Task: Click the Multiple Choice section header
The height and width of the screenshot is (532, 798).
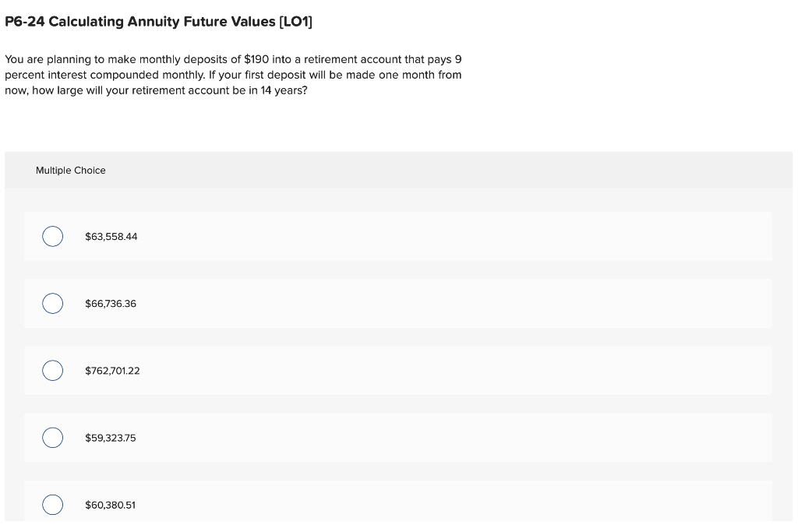Action: coord(70,170)
